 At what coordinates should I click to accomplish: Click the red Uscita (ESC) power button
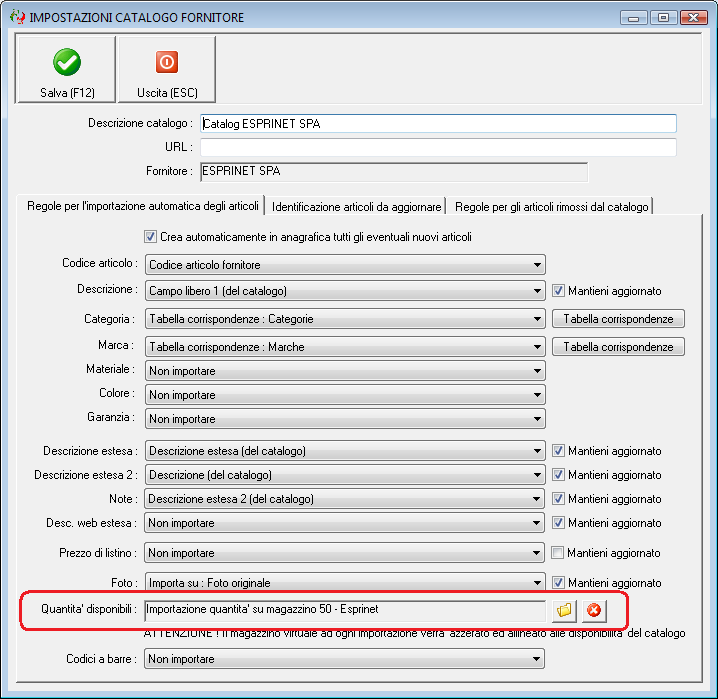(x=167, y=70)
